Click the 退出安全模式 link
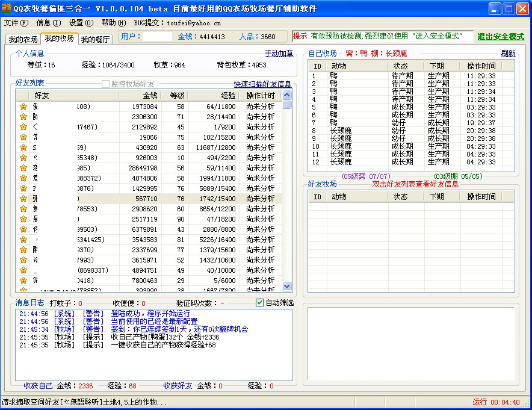This screenshot has width=532, height=410. [x=501, y=37]
